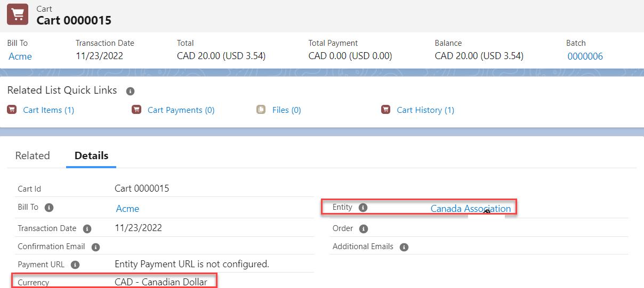644x288 pixels.
Task: Select the Details tab
Action: (91, 155)
